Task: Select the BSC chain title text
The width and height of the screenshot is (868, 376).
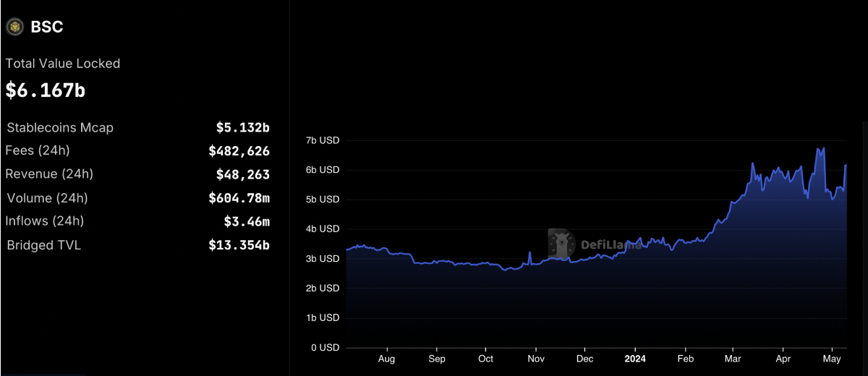Action: point(47,27)
